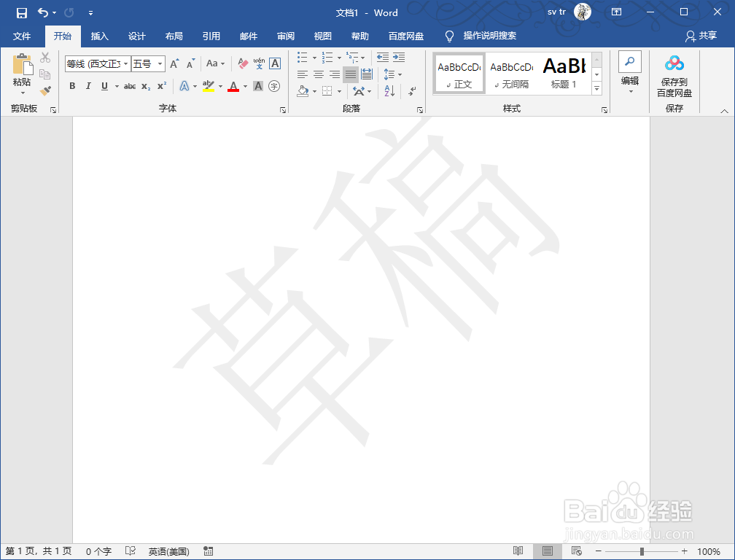The height and width of the screenshot is (560, 735).
Task: Select the Format Painter brush
Action: pyautogui.click(x=45, y=91)
